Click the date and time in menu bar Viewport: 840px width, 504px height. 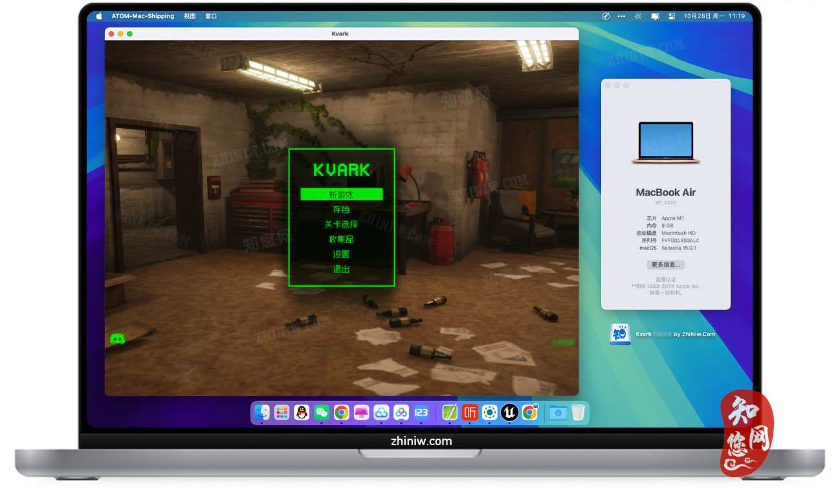(x=714, y=16)
